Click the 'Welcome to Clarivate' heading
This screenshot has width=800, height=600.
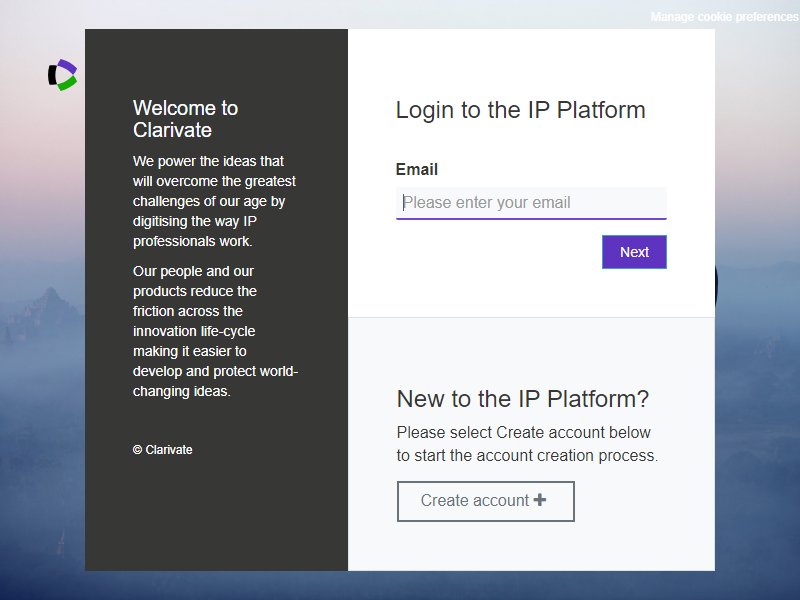186,119
